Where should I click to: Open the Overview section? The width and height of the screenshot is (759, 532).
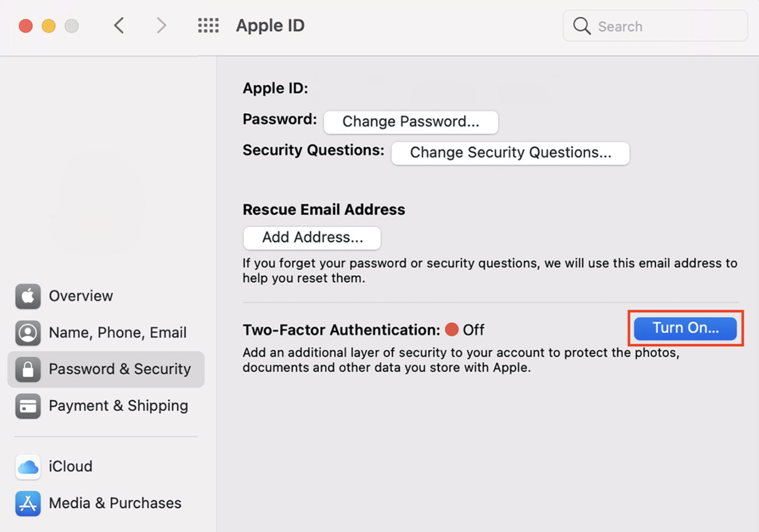[106, 296]
